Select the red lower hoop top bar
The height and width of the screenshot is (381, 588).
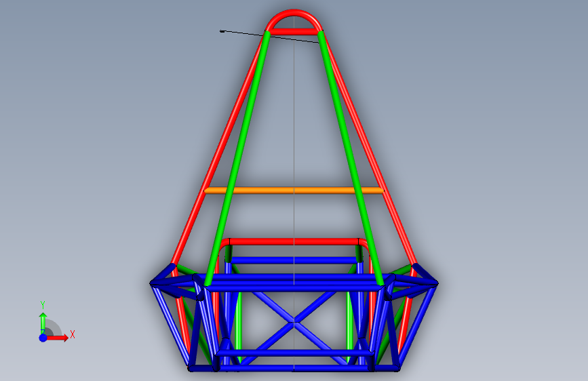click(x=294, y=241)
